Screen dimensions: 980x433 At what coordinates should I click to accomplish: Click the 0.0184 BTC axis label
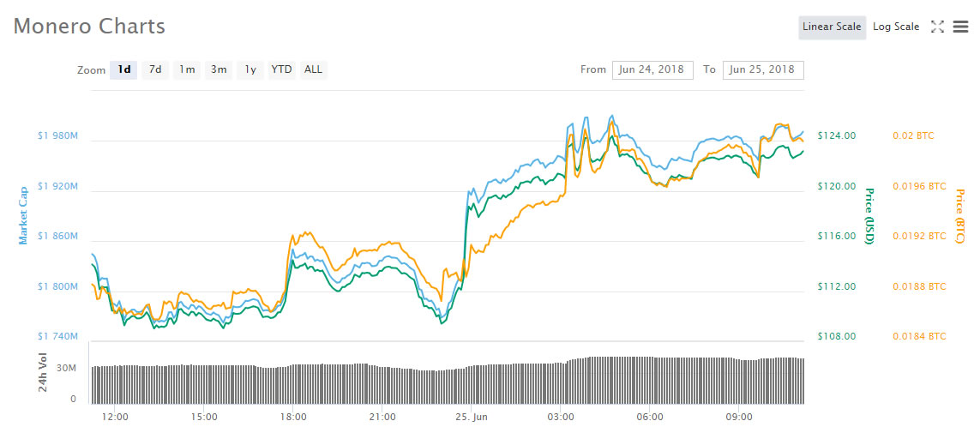click(917, 337)
